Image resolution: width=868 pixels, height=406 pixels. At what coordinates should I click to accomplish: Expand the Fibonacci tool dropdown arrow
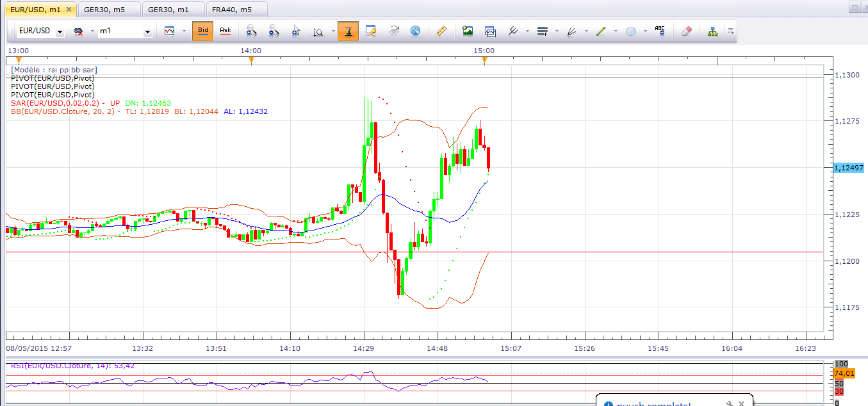pos(557,31)
